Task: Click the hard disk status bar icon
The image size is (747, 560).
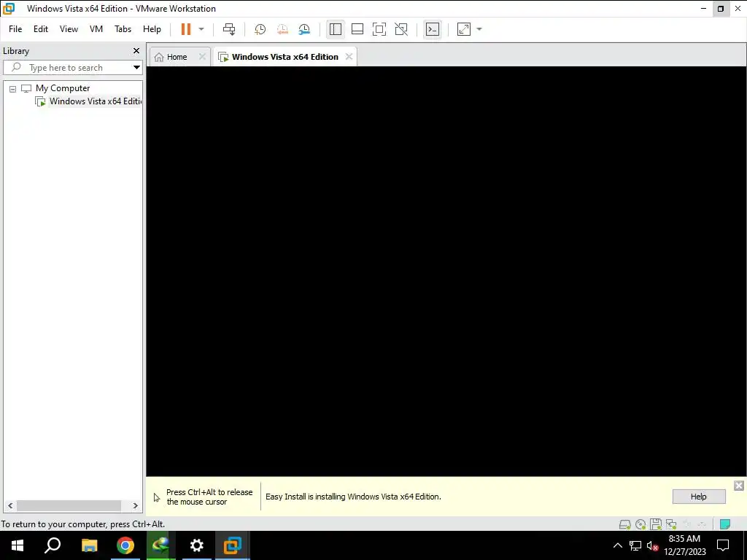Action: (x=624, y=524)
